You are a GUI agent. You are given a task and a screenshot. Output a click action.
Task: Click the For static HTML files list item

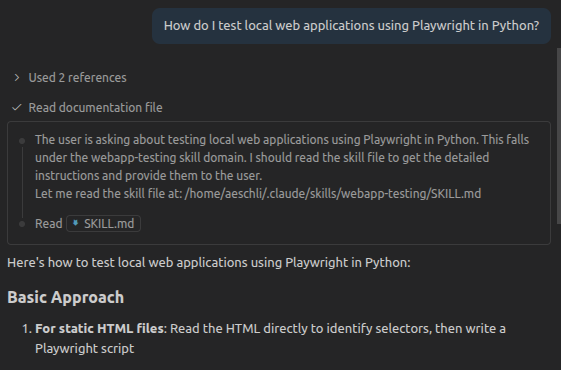[270, 338]
